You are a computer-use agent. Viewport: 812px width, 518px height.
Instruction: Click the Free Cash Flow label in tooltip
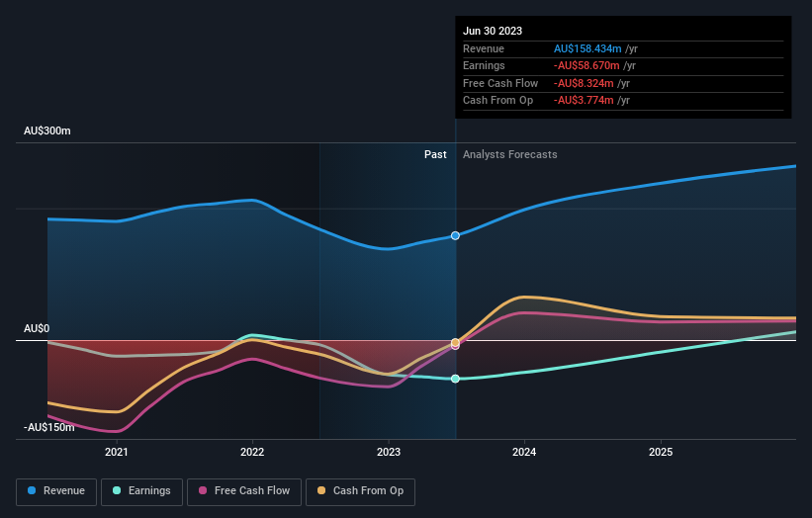pos(500,83)
